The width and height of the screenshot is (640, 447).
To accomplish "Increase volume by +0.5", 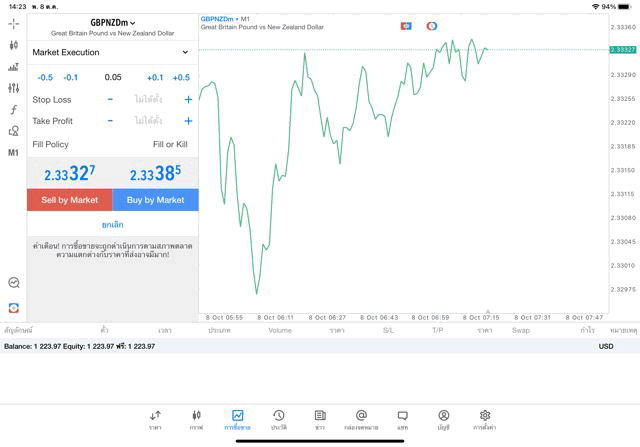I will [x=181, y=77].
